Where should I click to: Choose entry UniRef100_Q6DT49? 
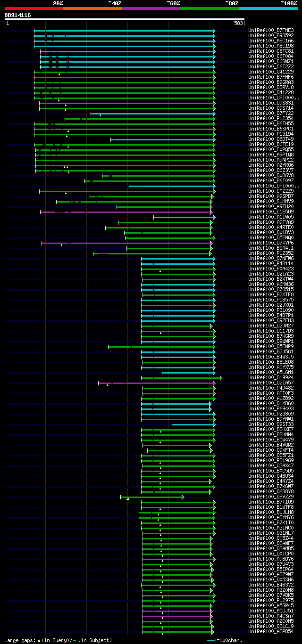[271, 139]
